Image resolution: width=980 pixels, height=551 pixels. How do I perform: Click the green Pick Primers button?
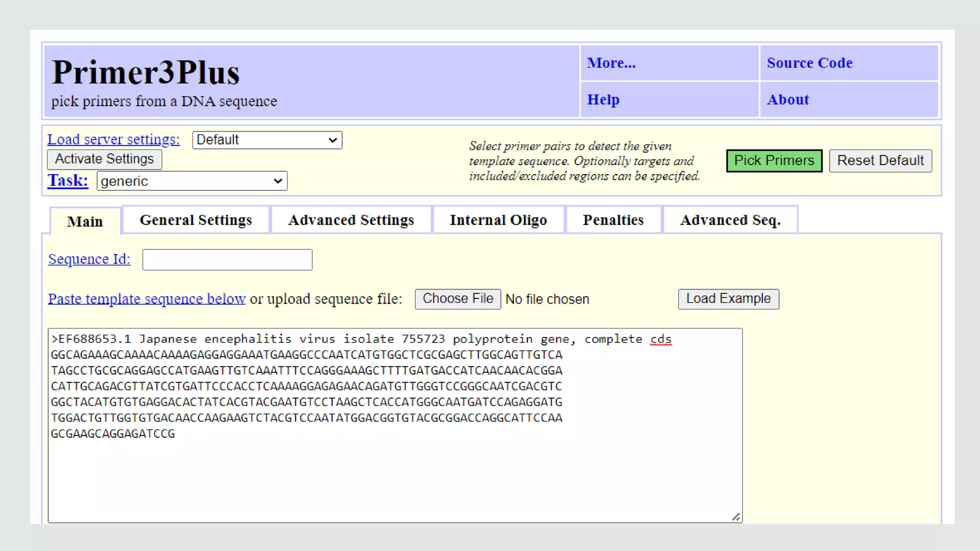point(774,161)
